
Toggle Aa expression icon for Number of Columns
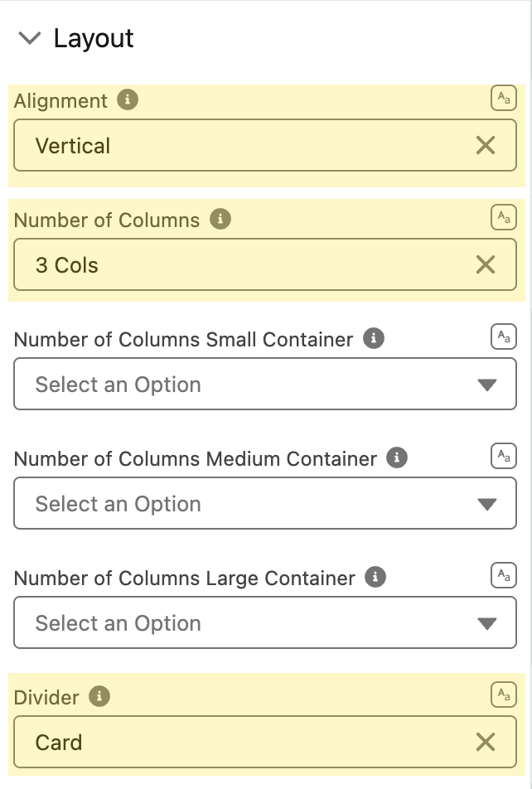point(503,217)
